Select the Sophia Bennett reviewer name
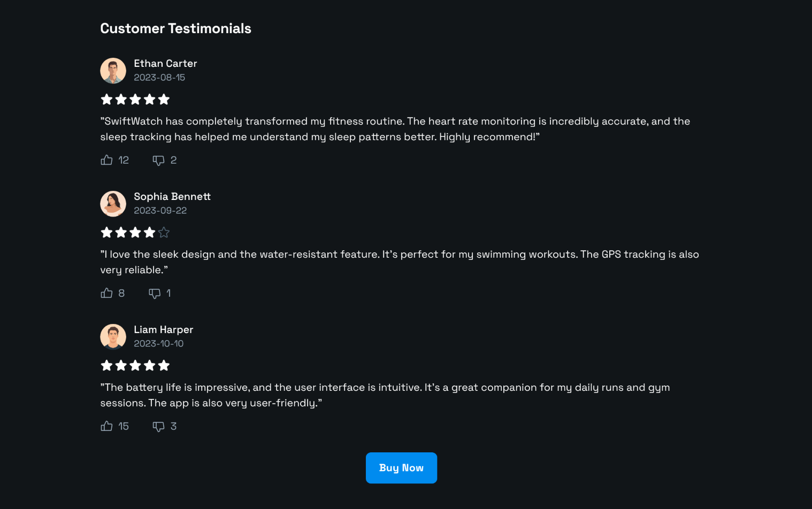 pyautogui.click(x=172, y=197)
